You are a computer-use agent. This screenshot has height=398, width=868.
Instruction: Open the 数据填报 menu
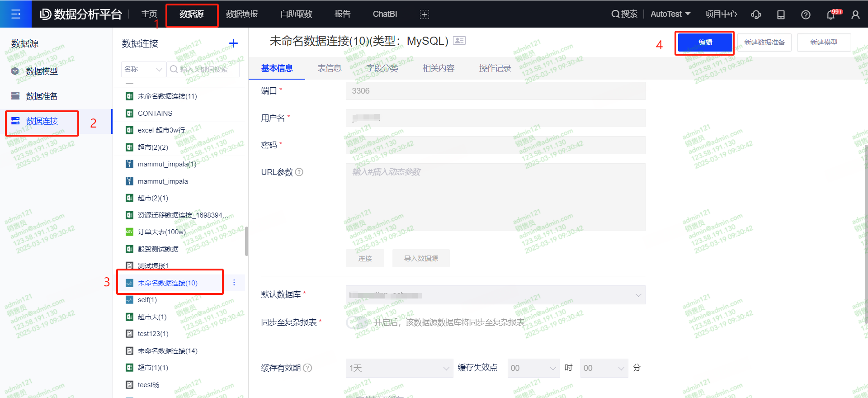[242, 14]
